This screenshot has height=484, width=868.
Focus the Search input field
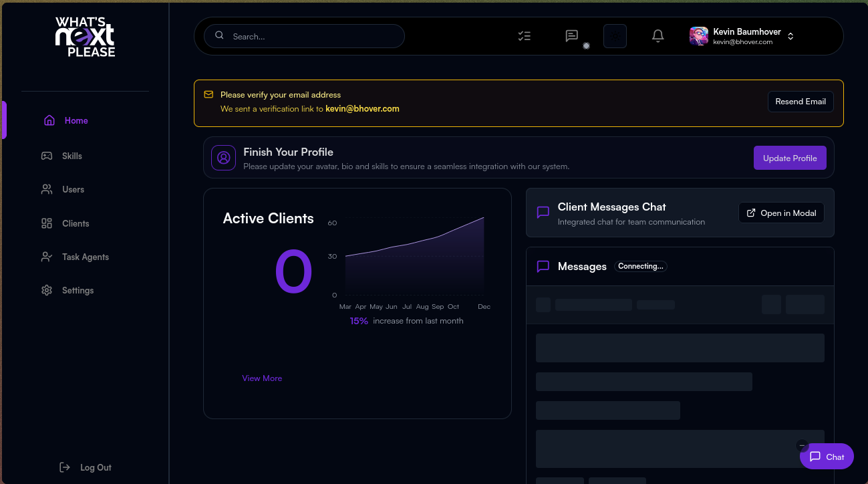(x=314, y=36)
